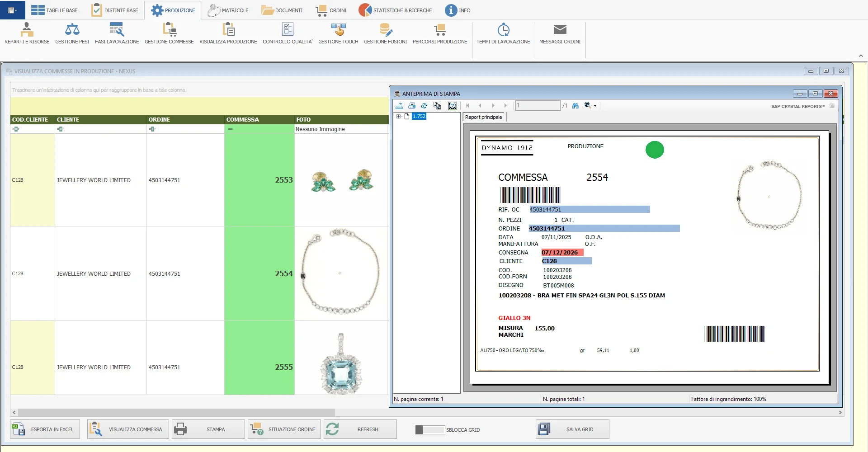Click the Esporta in Excel button
This screenshot has height=452, width=868.
pyautogui.click(x=45, y=429)
